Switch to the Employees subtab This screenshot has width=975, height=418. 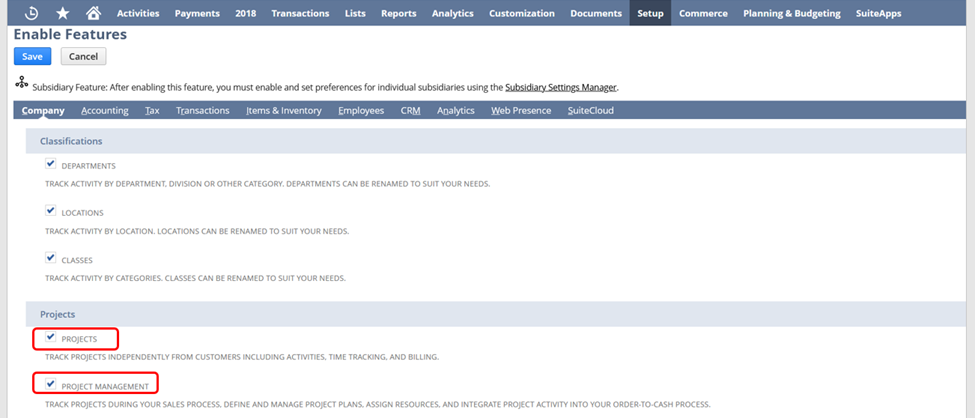(x=361, y=111)
